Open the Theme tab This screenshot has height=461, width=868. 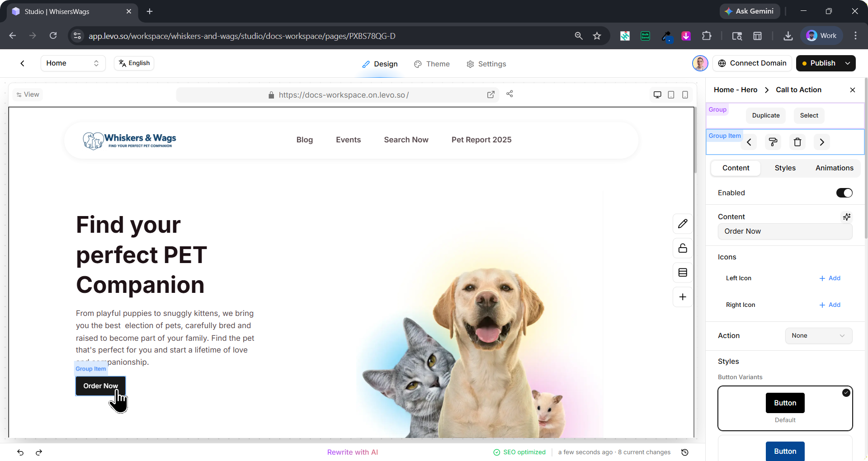(x=432, y=64)
